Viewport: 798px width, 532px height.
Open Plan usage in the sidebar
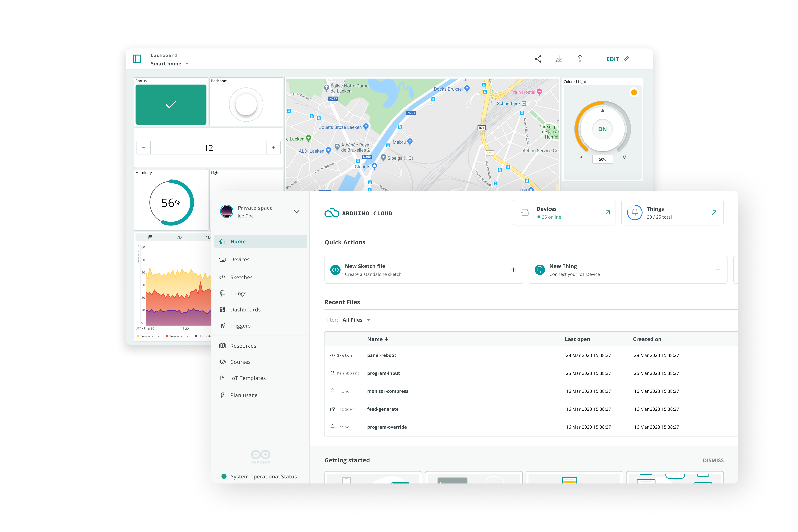coord(261,395)
